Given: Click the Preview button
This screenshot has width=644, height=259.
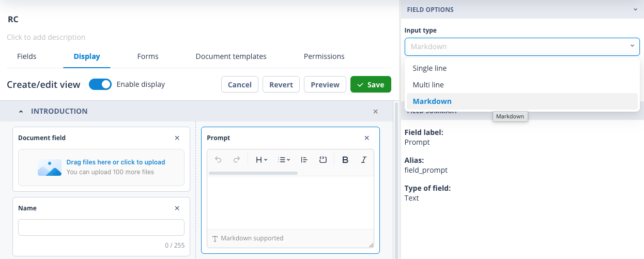Looking at the screenshot, I should pyautogui.click(x=325, y=85).
